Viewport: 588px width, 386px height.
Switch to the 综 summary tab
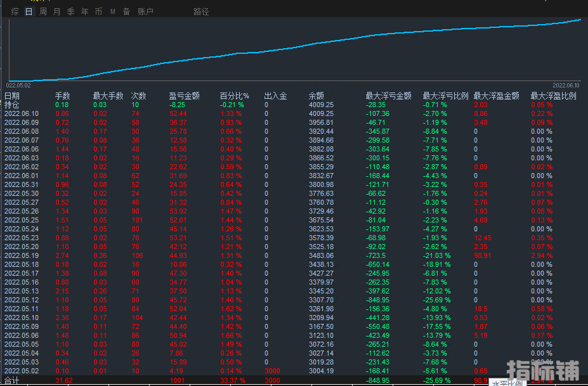(15, 11)
